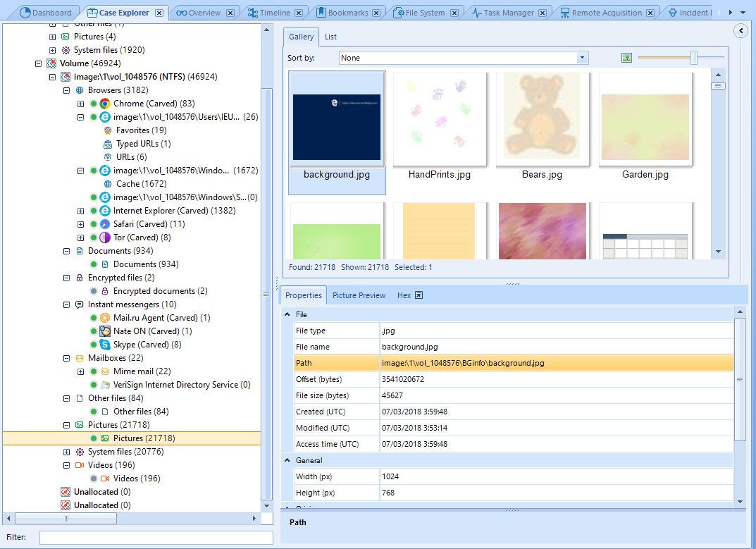Toggle the green status dot for Videos
Screen dimensions: 756x549
click(93, 479)
